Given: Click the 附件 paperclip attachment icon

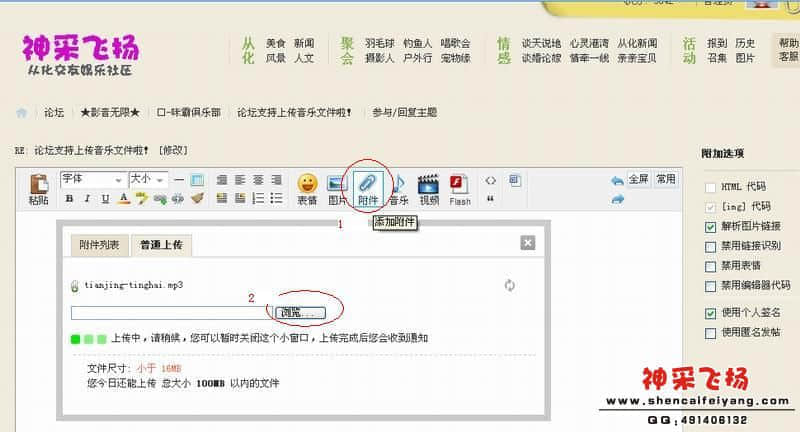Looking at the screenshot, I should coord(368,190).
